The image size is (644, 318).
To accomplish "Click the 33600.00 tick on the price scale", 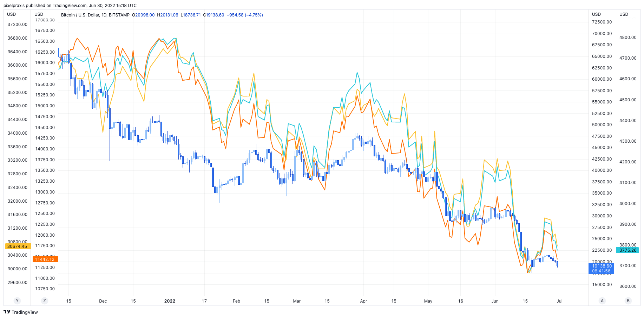I will point(18,147).
